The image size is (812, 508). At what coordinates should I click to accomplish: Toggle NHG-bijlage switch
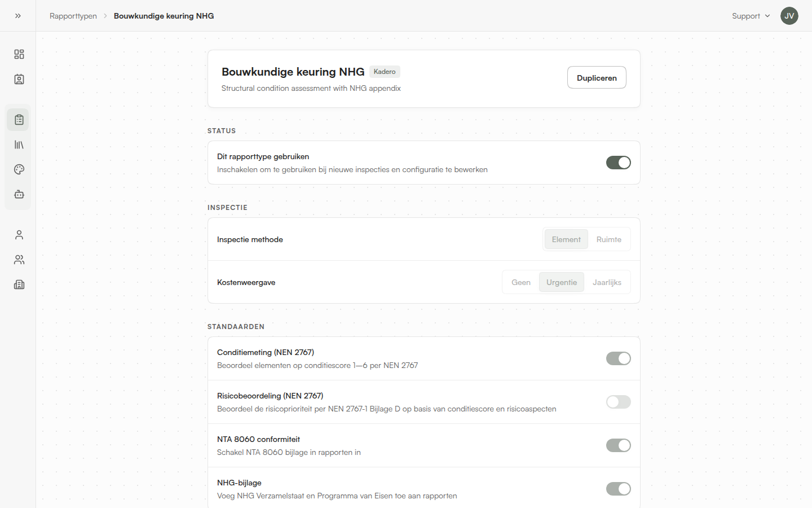618,489
